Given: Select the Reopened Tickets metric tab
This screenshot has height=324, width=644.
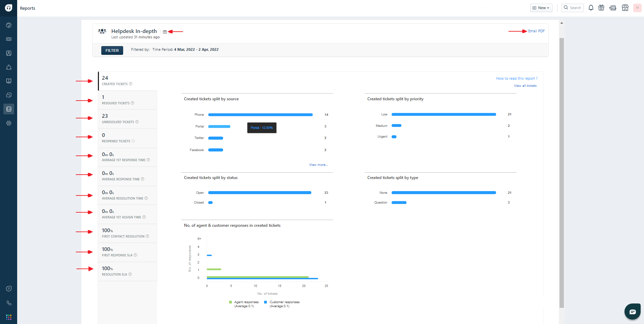Looking at the screenshot, I should pyautogui.click(x=128, y=138).
